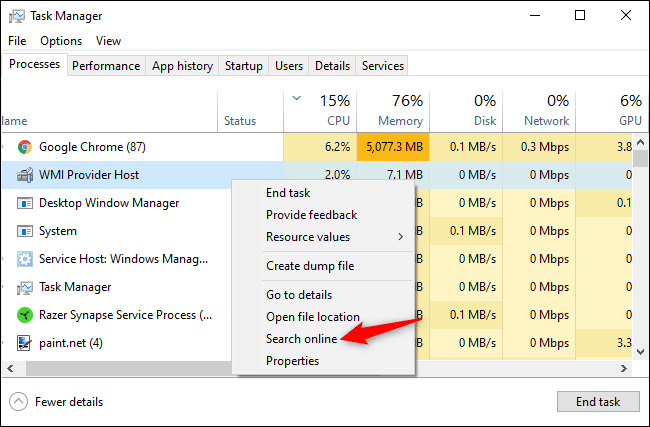Open the Startup tab

244,66
